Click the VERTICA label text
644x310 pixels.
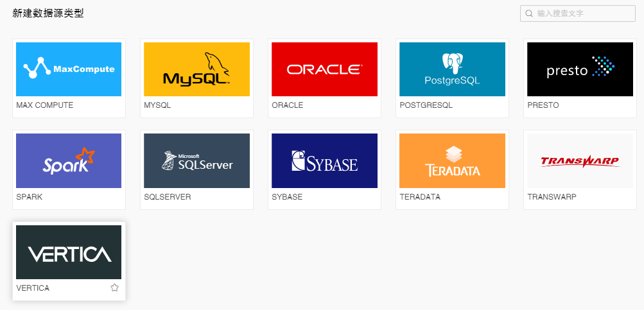point(33,288)
